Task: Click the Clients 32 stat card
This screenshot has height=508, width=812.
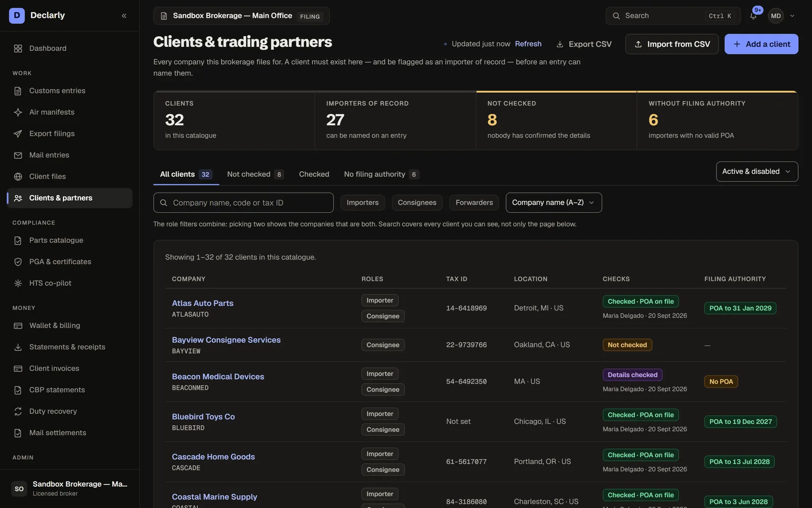Action: (234, 120)
